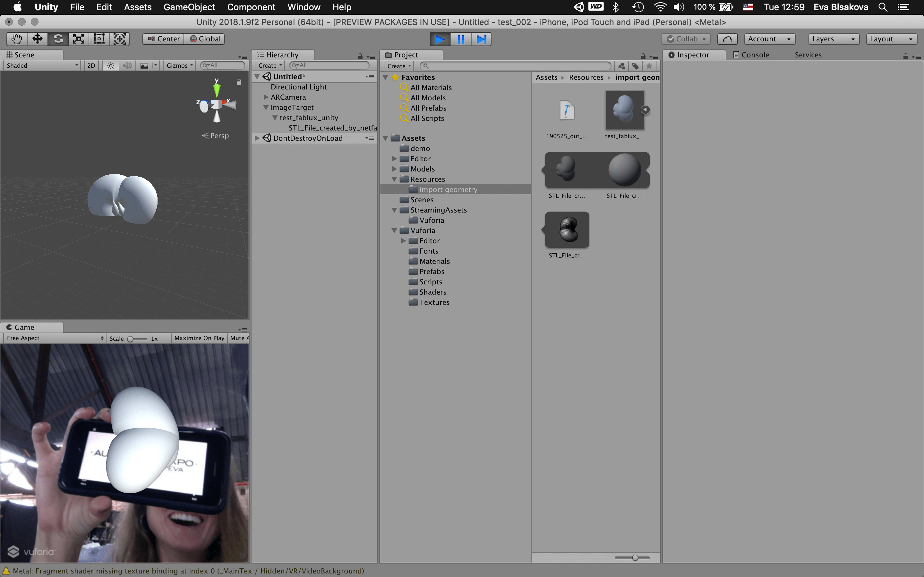Viewport: 924px width, 577px height.
Task: Select the Move tool
Action: pos(38,39)
